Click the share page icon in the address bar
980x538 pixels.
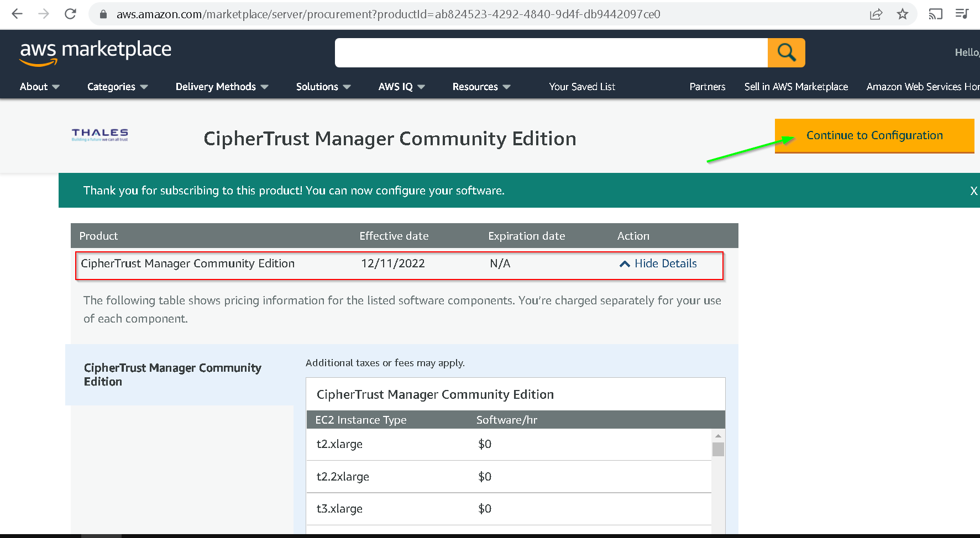pyautogui.click(x=876, y=14)
